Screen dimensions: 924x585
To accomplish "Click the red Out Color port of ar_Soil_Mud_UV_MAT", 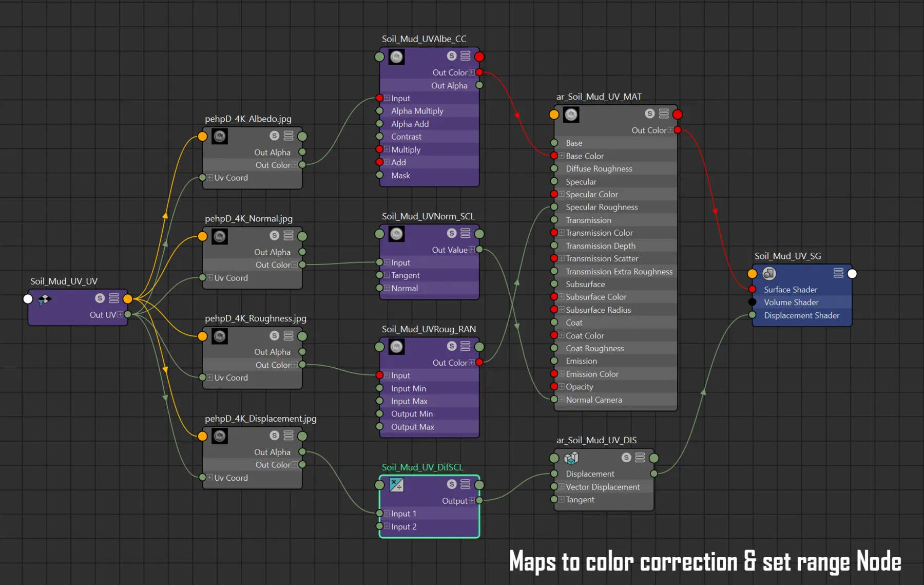I will pyautogui.click(x=678, y=130).
